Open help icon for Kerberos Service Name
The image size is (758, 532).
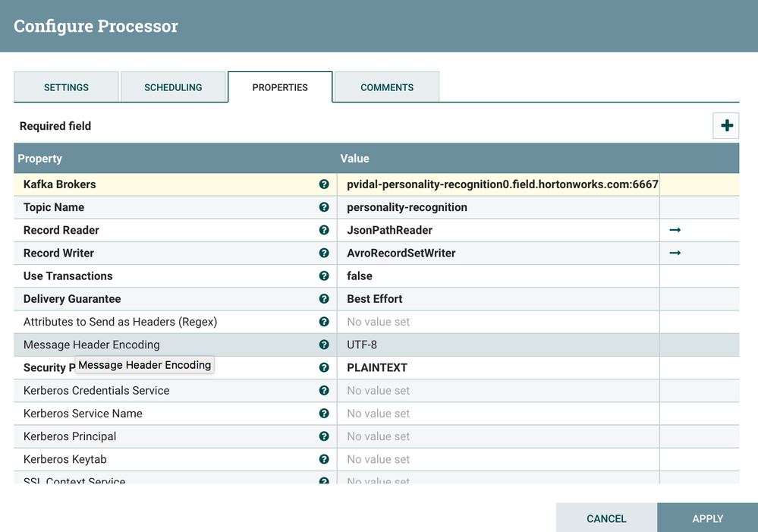(x=324, y=414)
